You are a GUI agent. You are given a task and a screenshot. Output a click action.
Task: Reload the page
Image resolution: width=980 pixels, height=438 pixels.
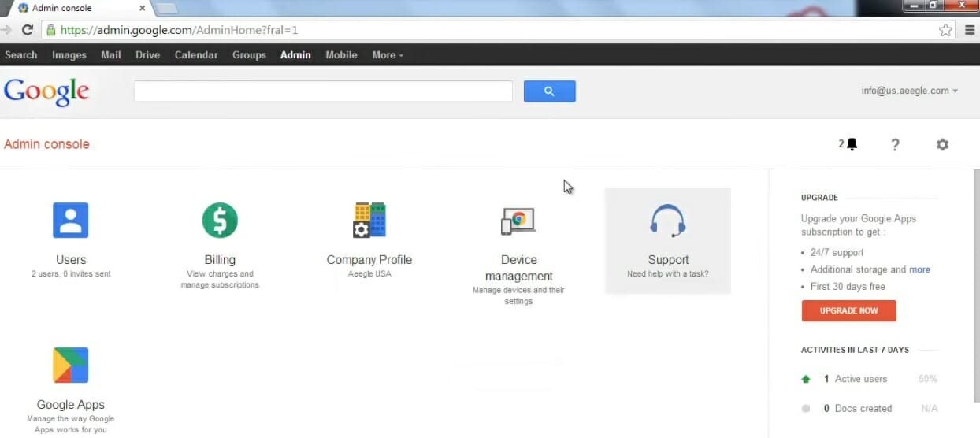[x=27, y=30]
